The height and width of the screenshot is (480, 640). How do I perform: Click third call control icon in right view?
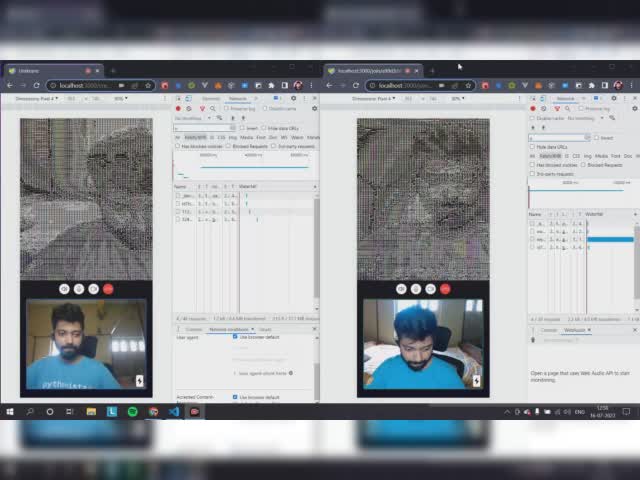(x=431, y=289)
